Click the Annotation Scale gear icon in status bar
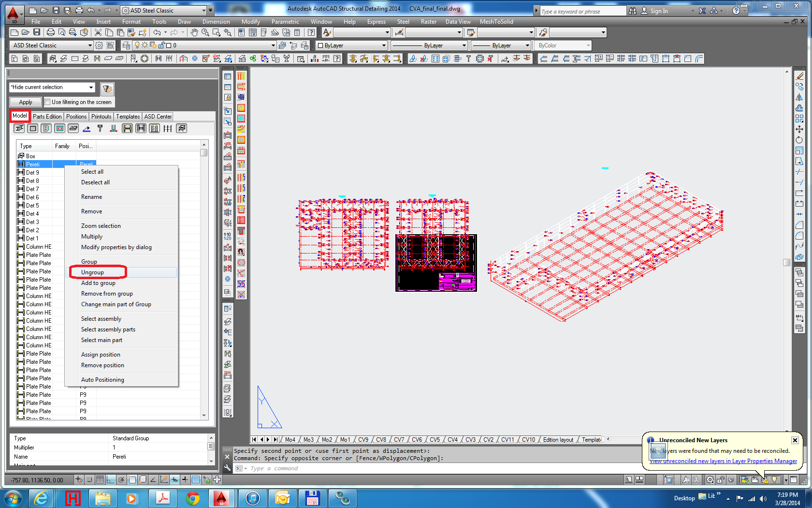 click(x=710, y=479)
